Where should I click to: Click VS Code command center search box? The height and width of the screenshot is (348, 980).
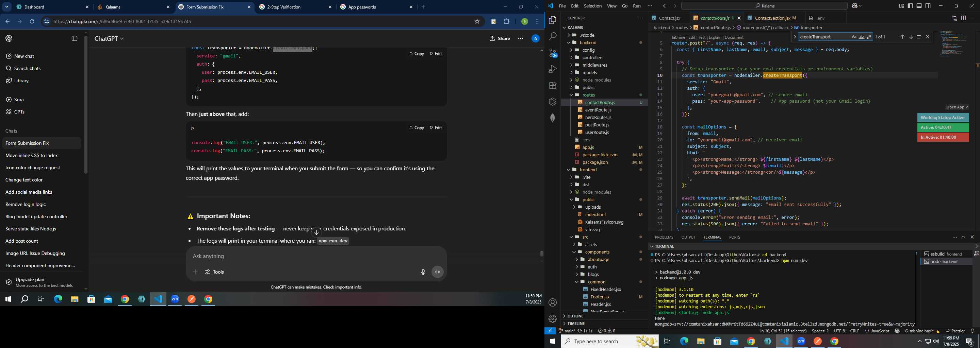click(x=764, y=6)
